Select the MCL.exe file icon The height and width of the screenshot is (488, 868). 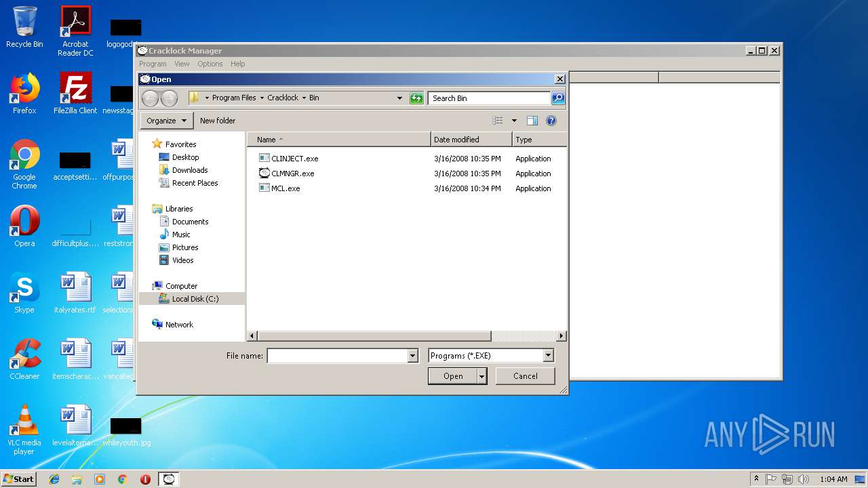pos(264,188)
